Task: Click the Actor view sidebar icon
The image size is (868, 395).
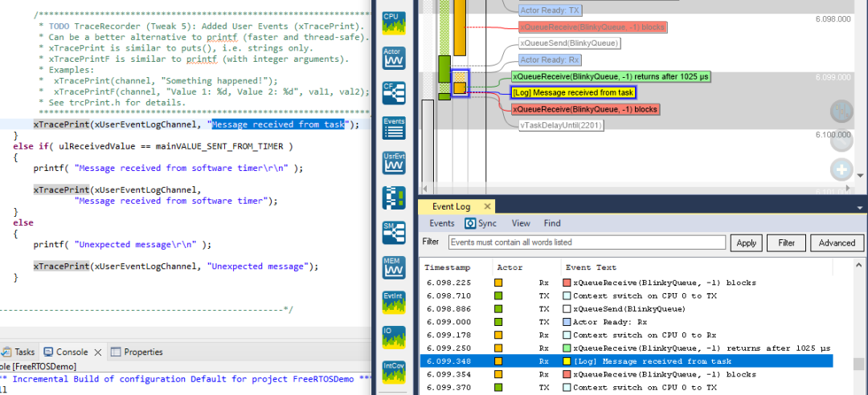Action: coord(394,57)
